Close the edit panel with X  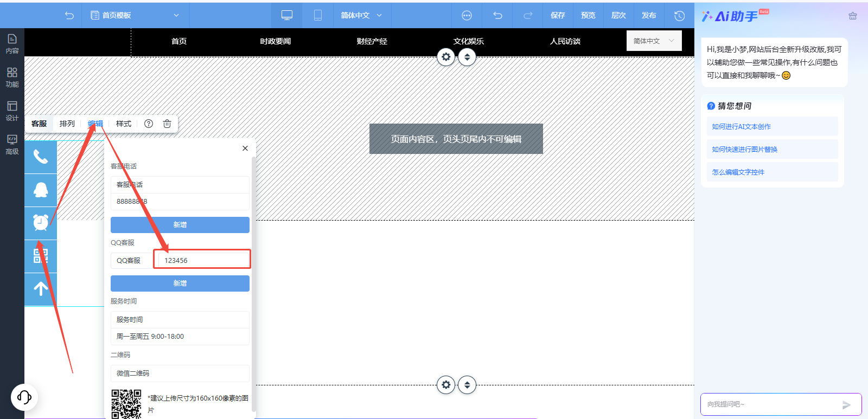(245, 148)
